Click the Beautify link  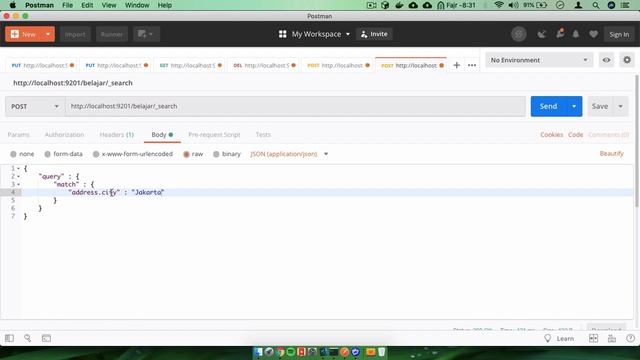611,153
